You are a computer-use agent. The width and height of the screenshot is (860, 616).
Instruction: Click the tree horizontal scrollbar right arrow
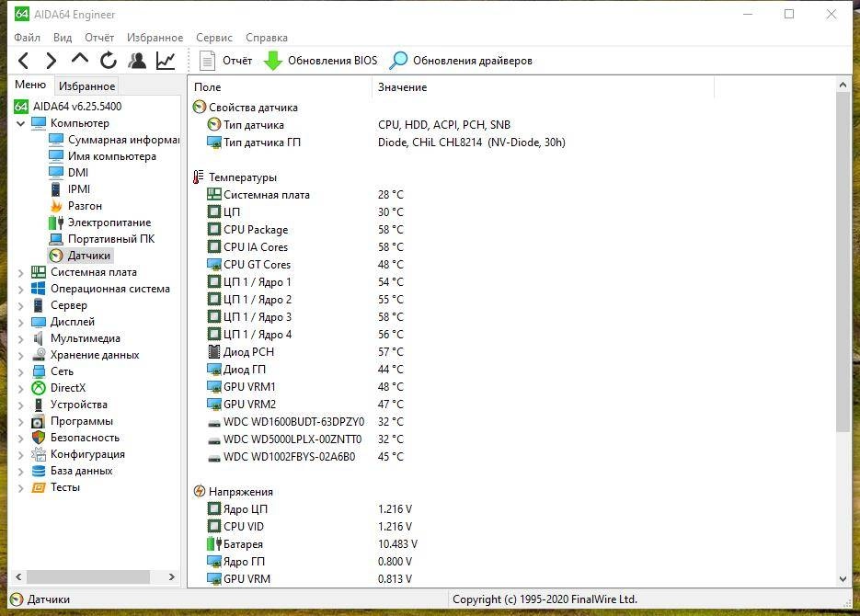point(172,577)
